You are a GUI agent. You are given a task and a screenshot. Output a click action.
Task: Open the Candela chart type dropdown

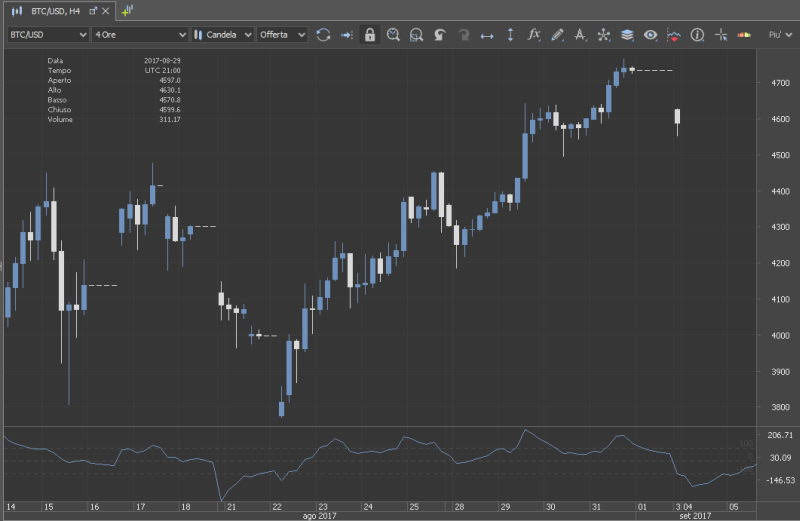(x=223, y=35)
